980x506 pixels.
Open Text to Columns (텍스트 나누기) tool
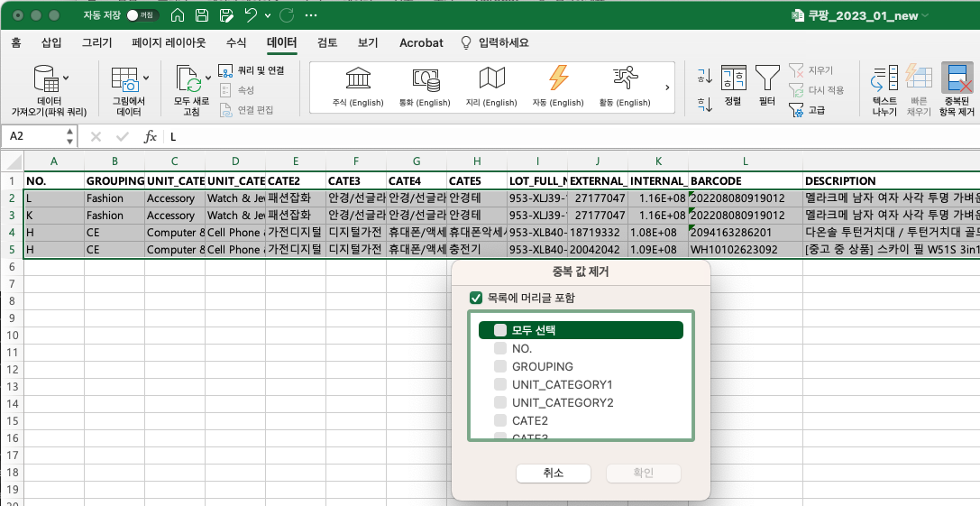pos(884,79)
